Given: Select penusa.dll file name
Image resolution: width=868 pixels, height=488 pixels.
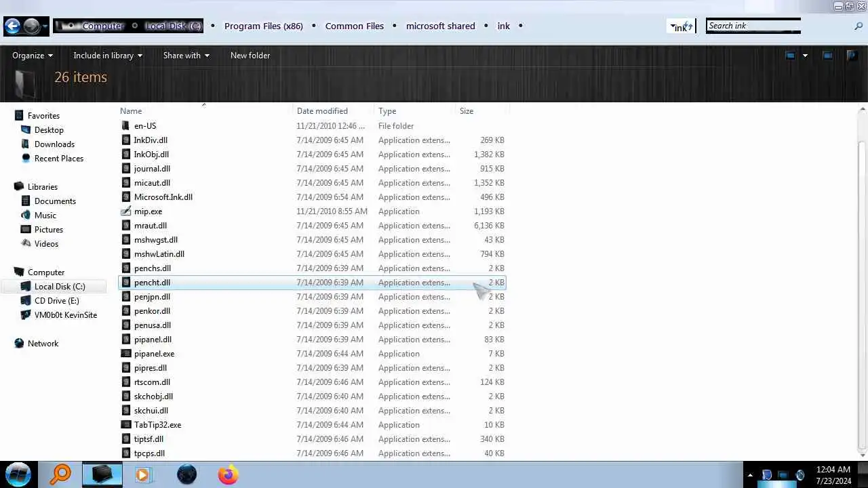Looking at the screenshot, I should point(153,325).
